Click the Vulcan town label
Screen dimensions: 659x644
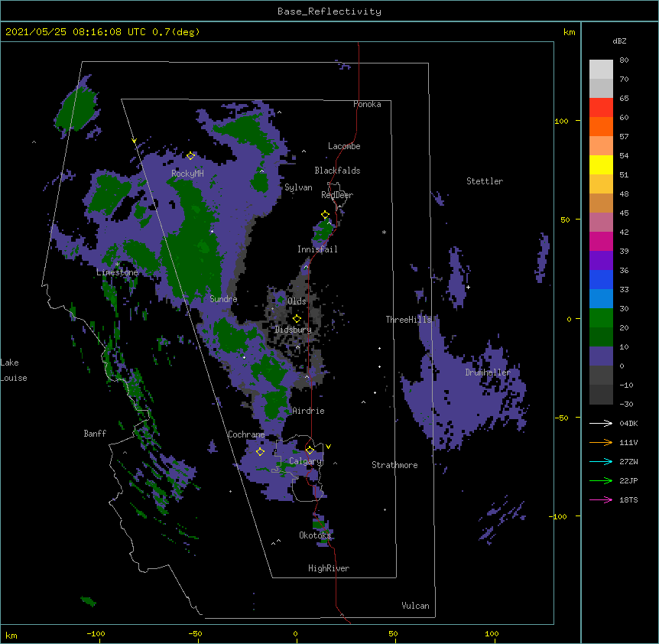click(415, 606)
